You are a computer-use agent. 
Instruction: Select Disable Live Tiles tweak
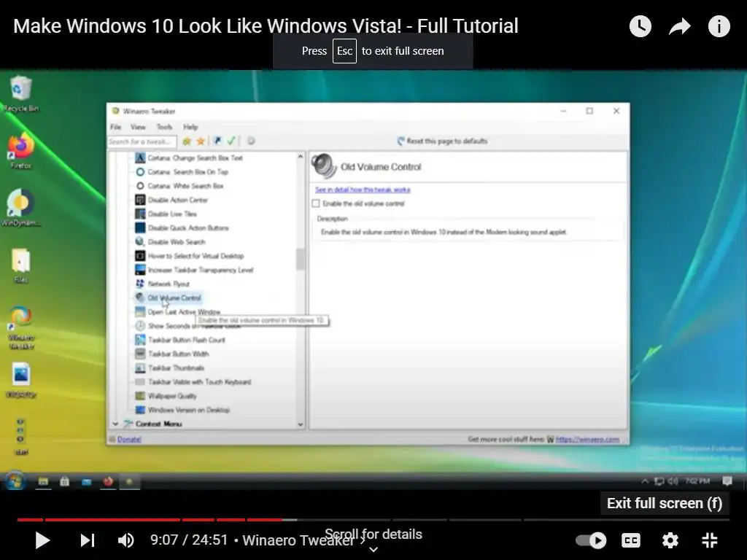tap(166, 214)
